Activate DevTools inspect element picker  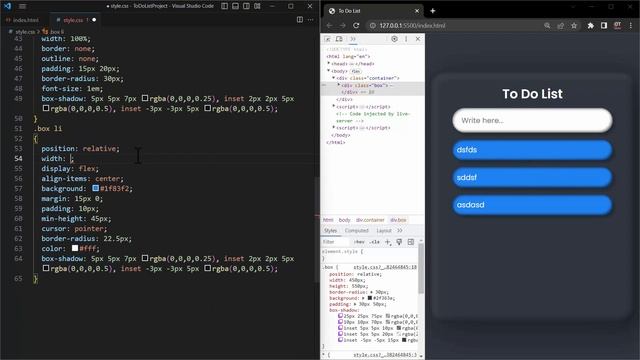(327, 39)
